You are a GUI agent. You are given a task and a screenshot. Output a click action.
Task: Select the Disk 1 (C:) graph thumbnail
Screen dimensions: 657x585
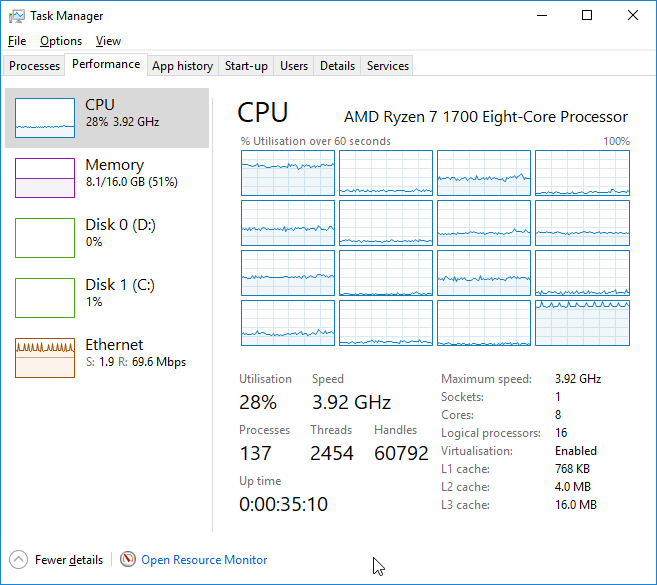tap(45, 298)
